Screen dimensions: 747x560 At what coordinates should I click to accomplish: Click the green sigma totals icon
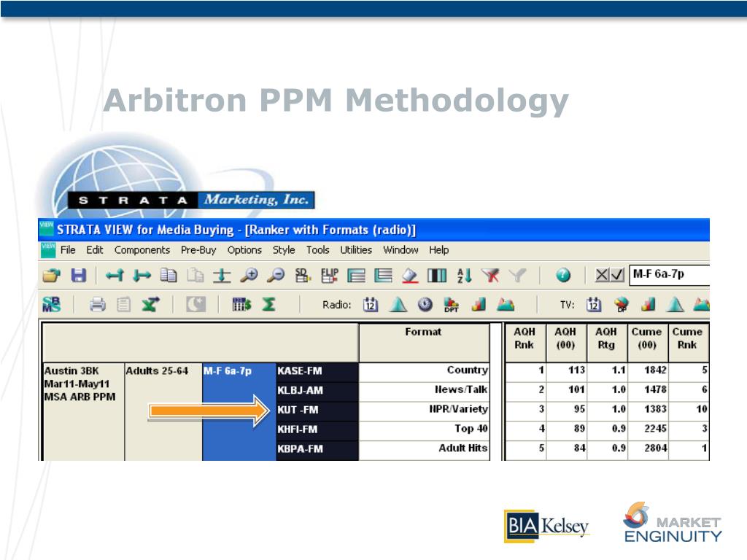tap(268, 304)
